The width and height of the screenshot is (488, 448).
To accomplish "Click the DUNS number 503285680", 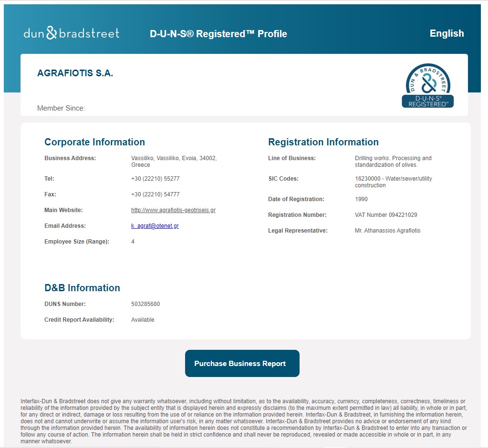I will 145,304.
